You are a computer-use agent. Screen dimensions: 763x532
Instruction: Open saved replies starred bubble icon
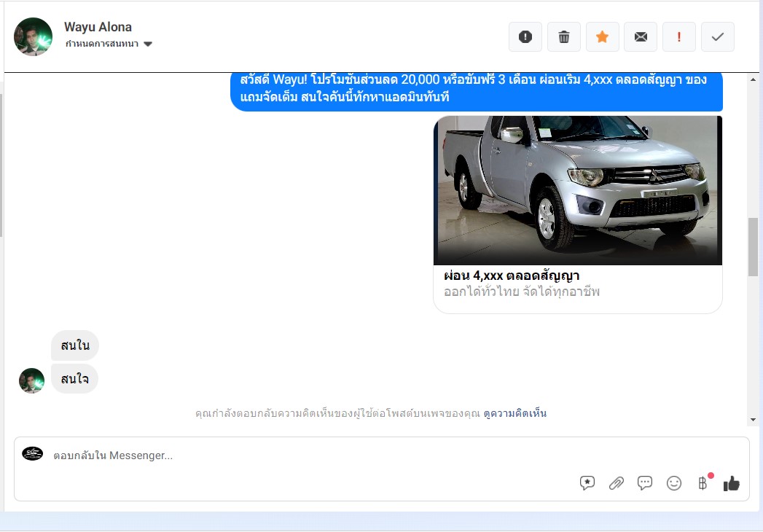pos(587,483)
